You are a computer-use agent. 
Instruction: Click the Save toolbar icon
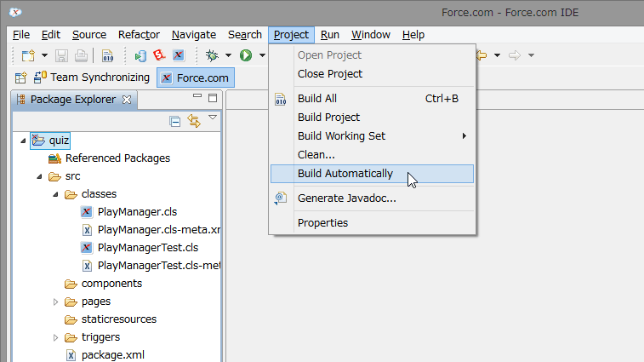[x=61, y=55]
